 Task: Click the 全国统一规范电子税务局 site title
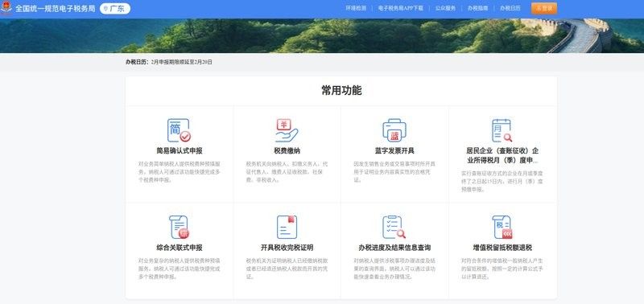pos(55,9)
